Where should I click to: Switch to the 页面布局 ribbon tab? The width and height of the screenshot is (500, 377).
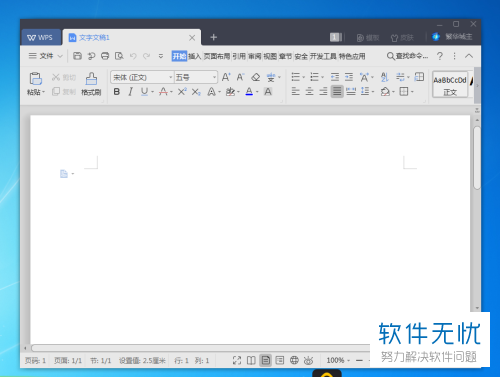coord(217,56)
